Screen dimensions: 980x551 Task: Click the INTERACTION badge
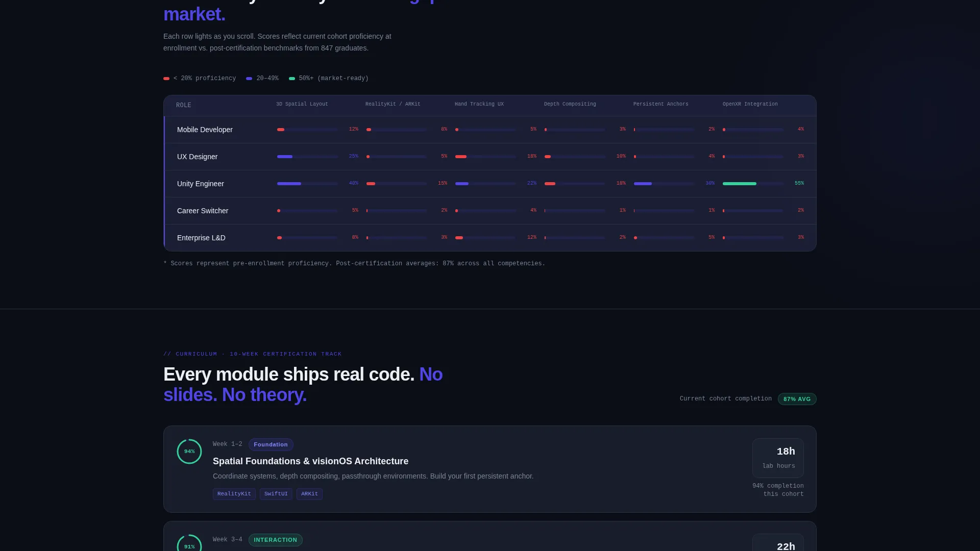point(276,540)
